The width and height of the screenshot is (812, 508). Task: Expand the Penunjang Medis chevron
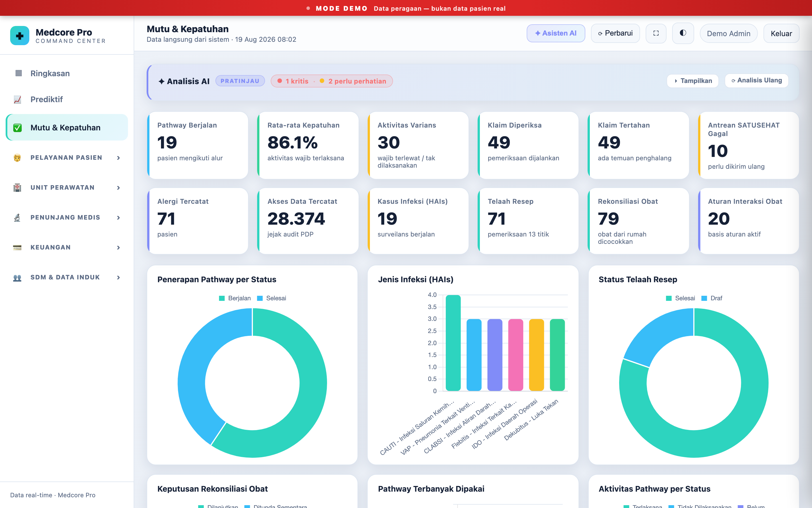(x=118, y=217)
